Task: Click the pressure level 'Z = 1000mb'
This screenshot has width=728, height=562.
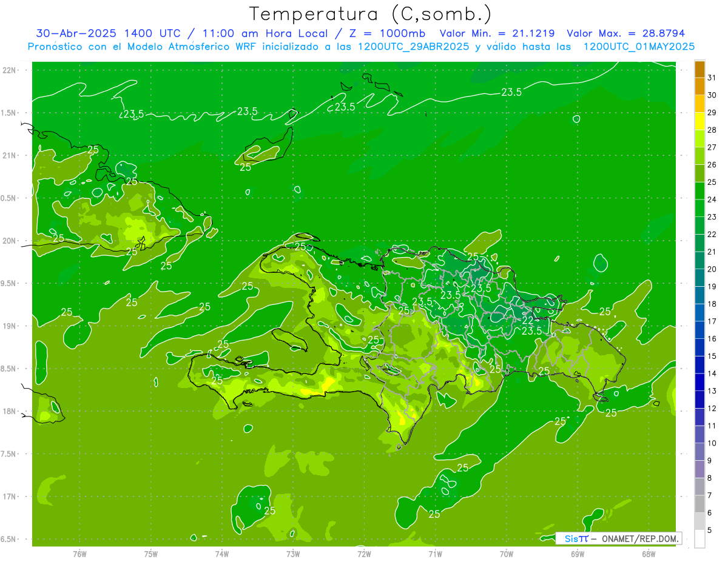Action: click(386, 33)
